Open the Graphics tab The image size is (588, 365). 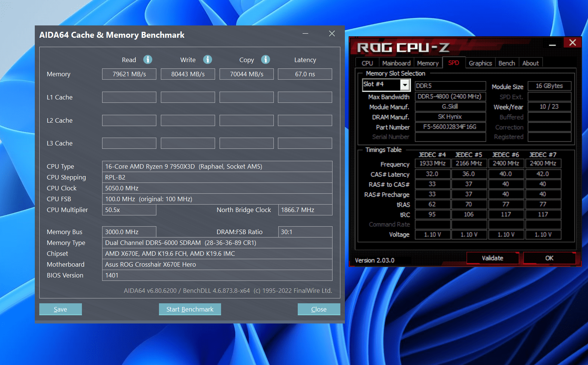[480, 63]
